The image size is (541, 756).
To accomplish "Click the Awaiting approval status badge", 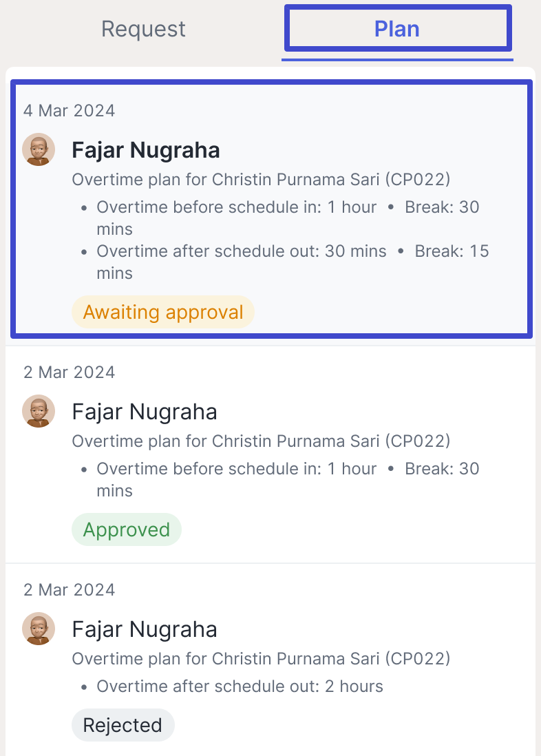I will pos(163,312).
